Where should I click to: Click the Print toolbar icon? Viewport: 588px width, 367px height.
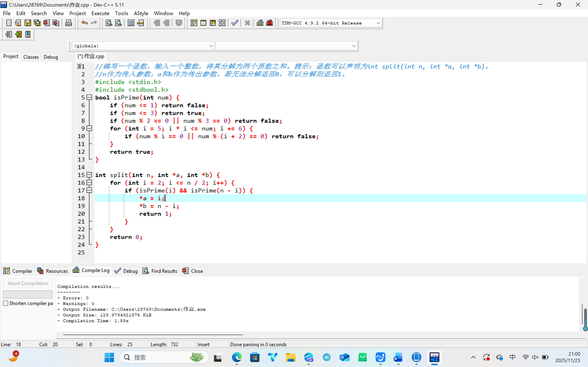click(x=69, y=23)
